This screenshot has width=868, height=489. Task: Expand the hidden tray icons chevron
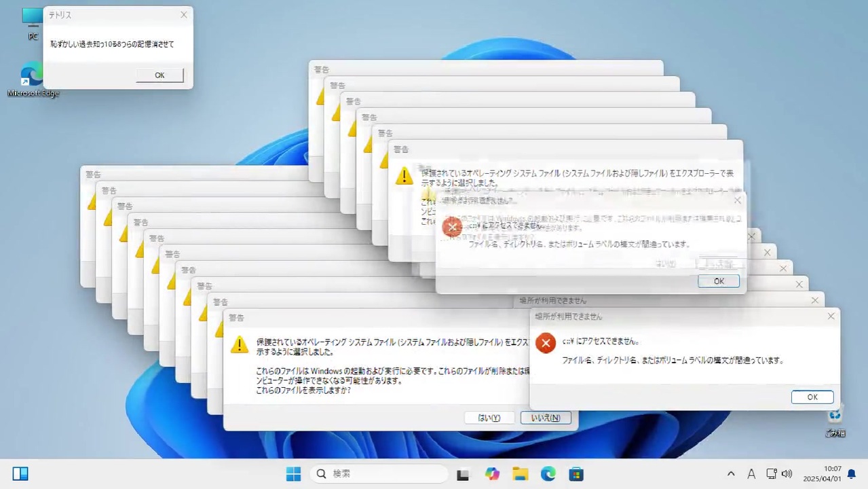point(731,473)
